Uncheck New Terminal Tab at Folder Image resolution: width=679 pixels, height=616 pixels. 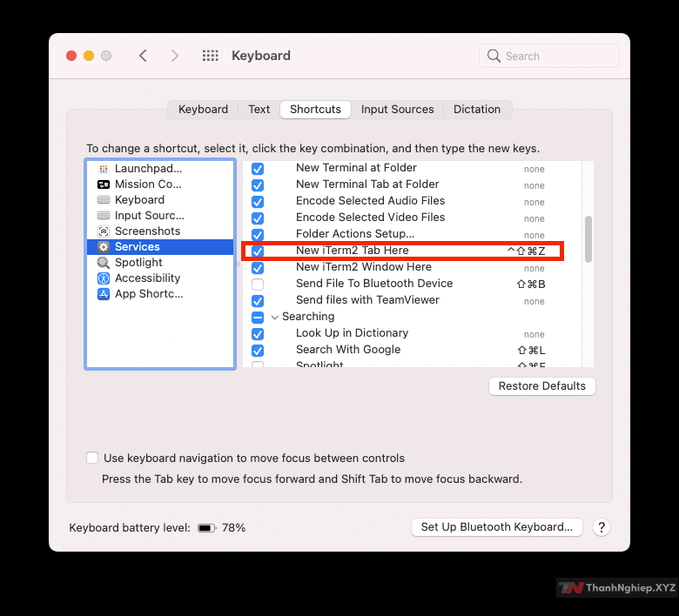(258, 185)
